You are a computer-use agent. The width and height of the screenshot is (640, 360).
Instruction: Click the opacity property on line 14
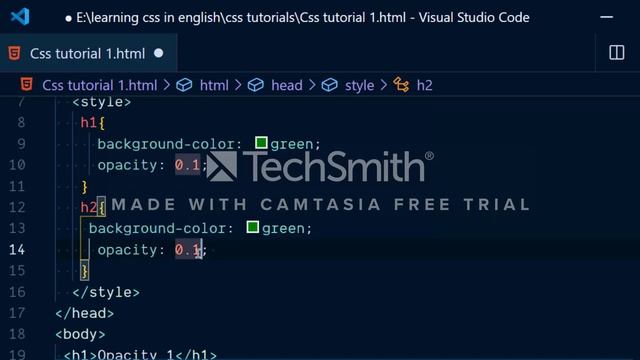pyautogui.click(x=127, y=250)
